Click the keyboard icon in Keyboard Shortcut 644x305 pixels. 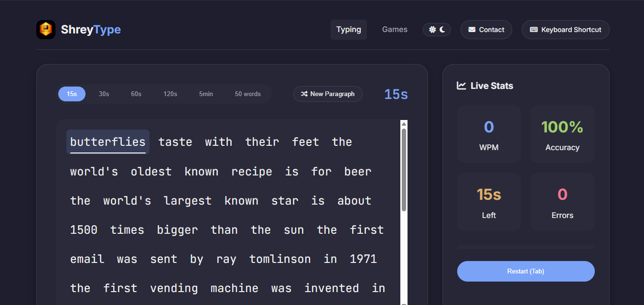pyautogui.click(x=534, y=30)
